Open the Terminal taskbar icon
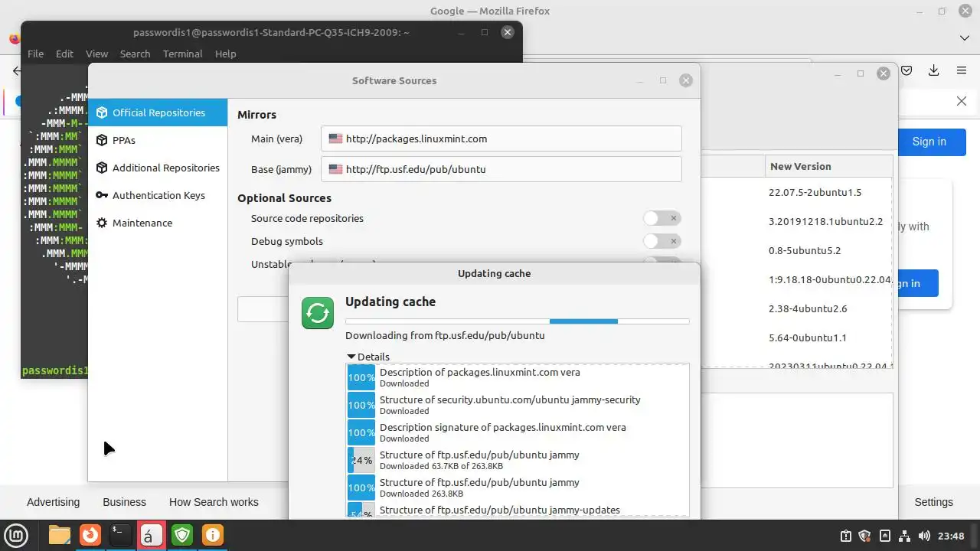 tap(120, 536)
